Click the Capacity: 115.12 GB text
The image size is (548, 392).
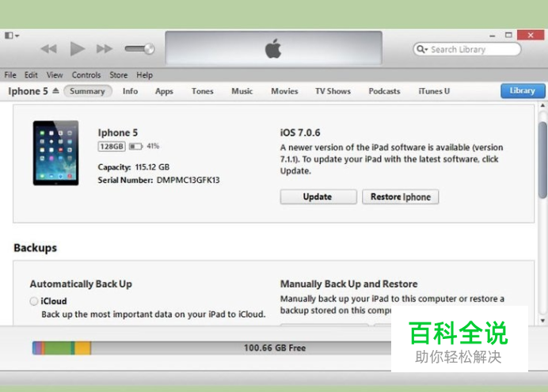(134, 167)
